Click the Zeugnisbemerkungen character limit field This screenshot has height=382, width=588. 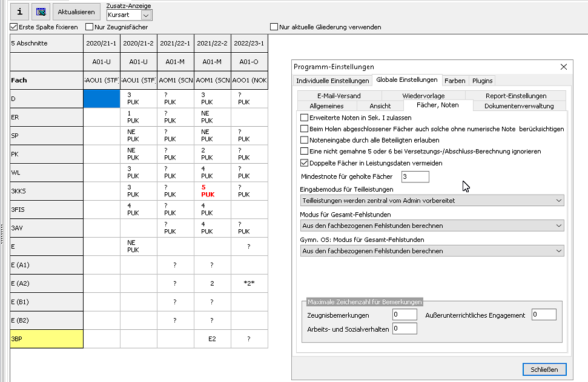tap(405, 315)
